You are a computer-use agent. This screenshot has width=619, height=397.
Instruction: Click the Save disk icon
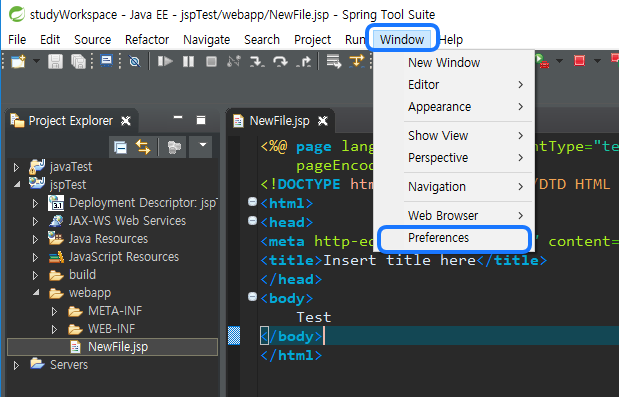(55, 62)
